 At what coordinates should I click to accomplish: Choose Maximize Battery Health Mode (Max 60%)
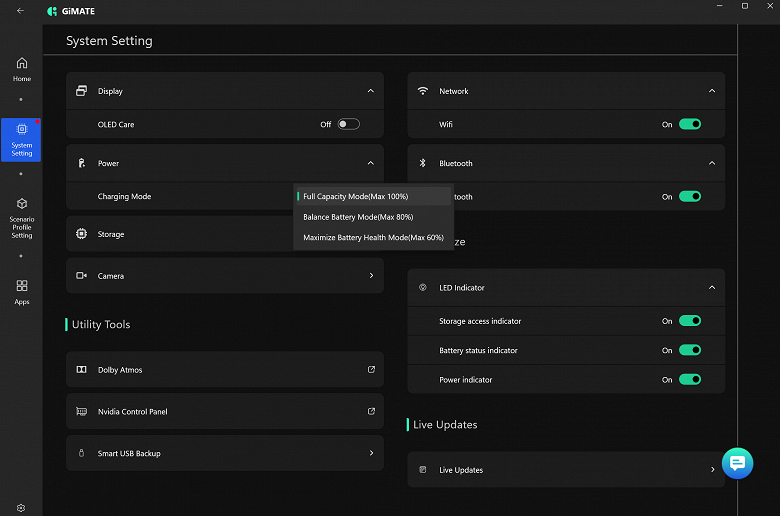(373, 238)
